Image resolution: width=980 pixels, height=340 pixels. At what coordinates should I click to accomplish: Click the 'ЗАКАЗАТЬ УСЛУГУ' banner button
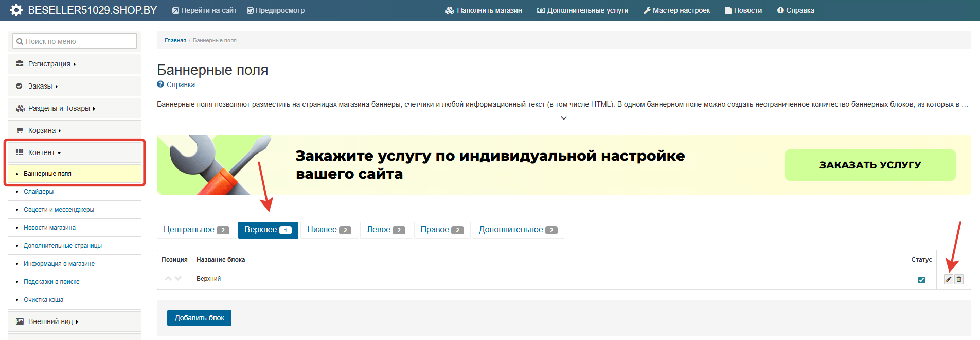click(x=870, y=165)
